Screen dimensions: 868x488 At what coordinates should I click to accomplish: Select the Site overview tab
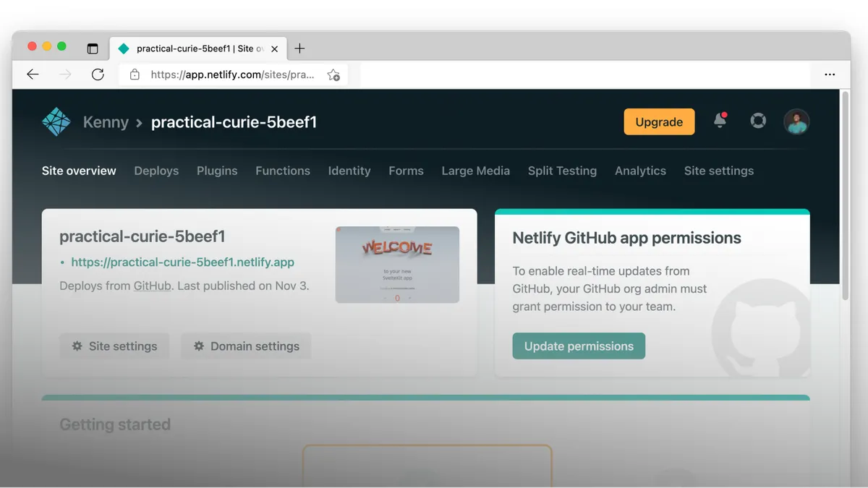coord(79,171)
